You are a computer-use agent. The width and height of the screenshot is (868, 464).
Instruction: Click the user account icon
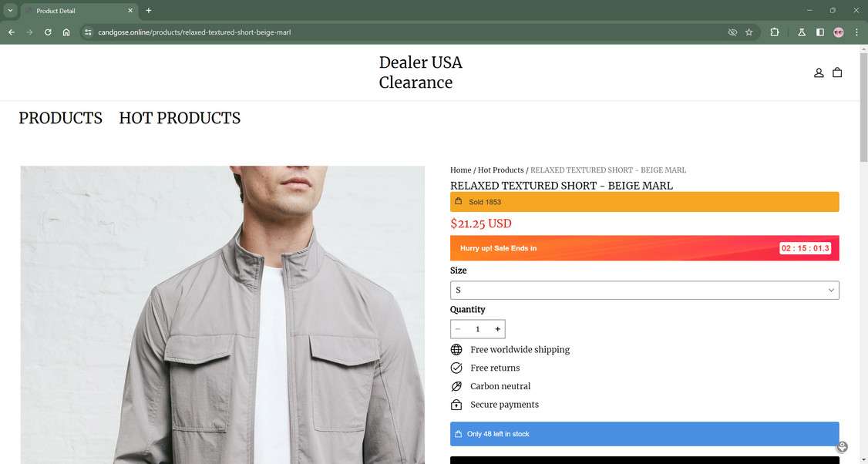click(x=819, y=72)
